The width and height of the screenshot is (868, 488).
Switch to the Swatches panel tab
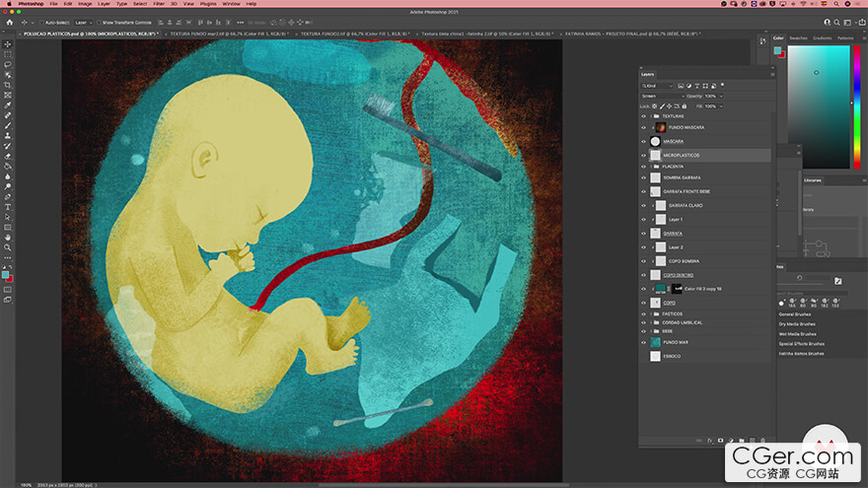tap(798, 38)
